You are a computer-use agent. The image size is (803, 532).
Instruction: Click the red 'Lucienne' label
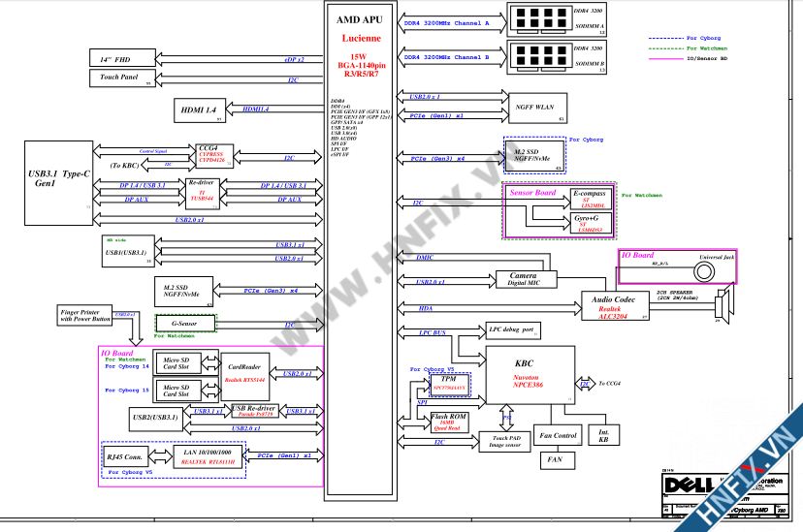361,39
